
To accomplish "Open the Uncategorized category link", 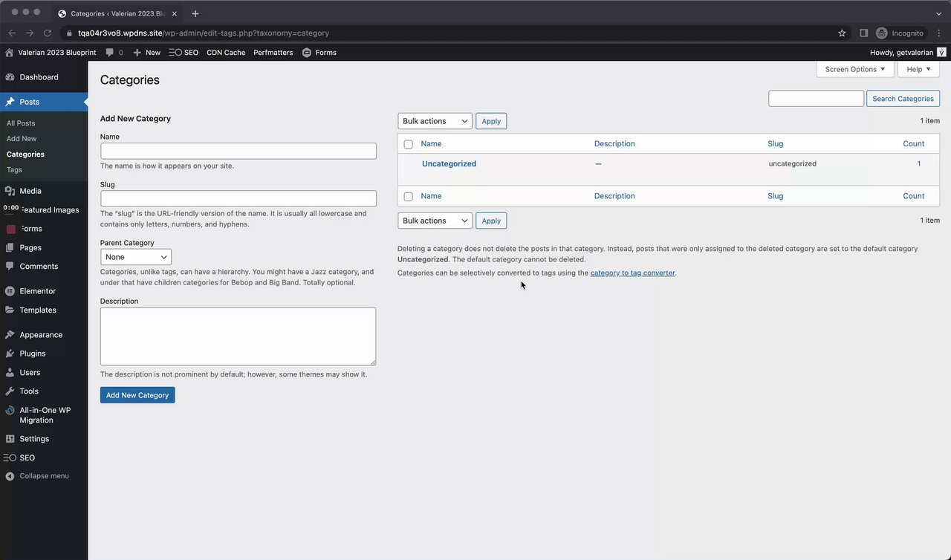I will click(x=449, y=163).
